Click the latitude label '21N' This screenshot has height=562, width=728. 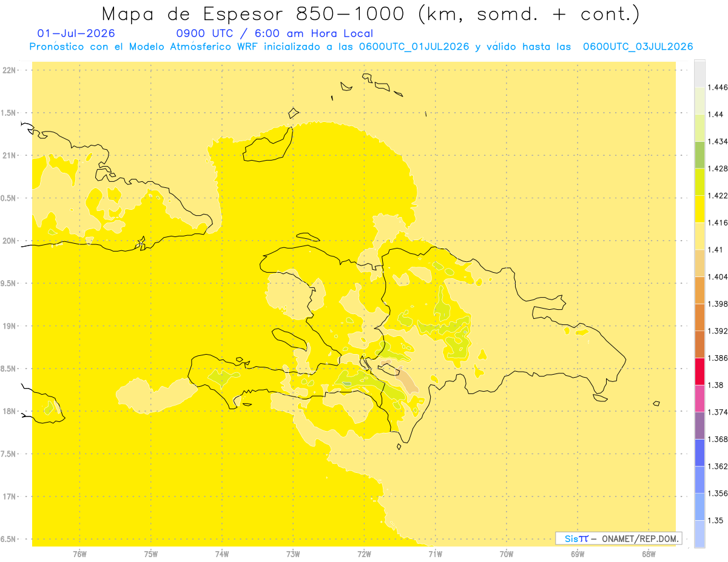tap(9, 156)
